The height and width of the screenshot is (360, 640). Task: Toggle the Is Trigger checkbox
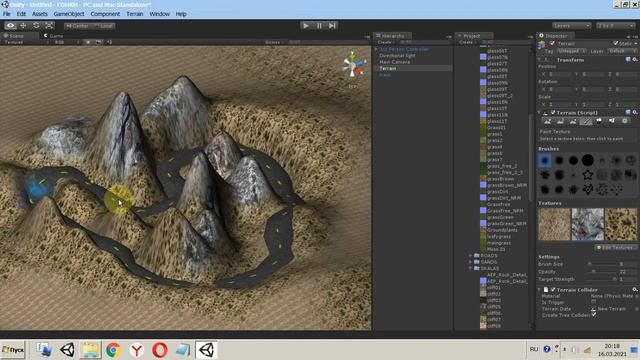[x=593, y=302]
